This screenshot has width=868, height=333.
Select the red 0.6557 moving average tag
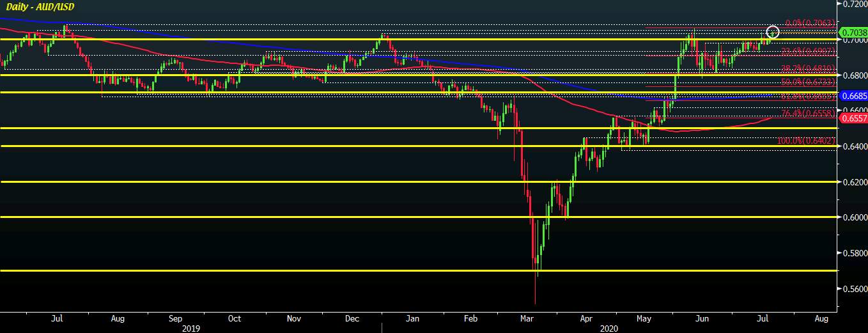pyautogui.click(x=853, y=118)
